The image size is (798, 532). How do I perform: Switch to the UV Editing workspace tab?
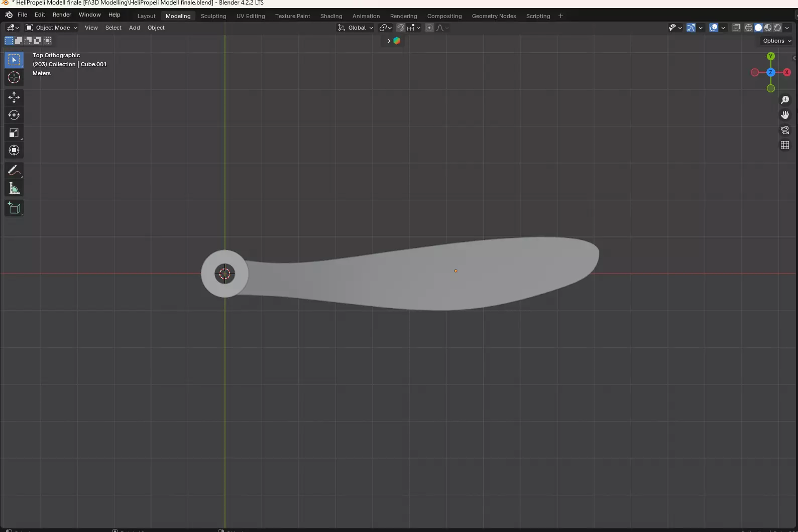[x=251, y=16]
